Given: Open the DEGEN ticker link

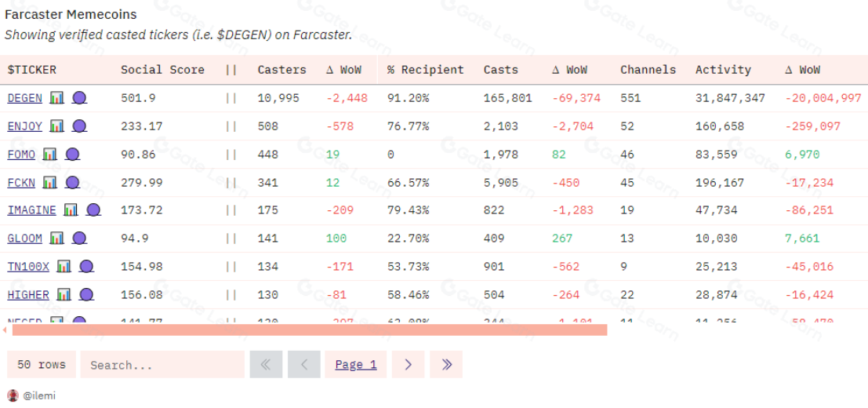Looking at the screenshot, I should coord(25,98).
